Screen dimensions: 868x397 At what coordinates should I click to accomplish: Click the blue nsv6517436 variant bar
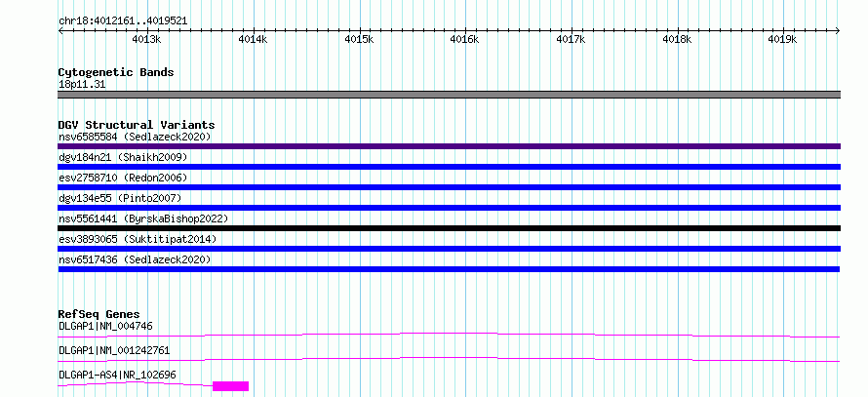[449, 269]
